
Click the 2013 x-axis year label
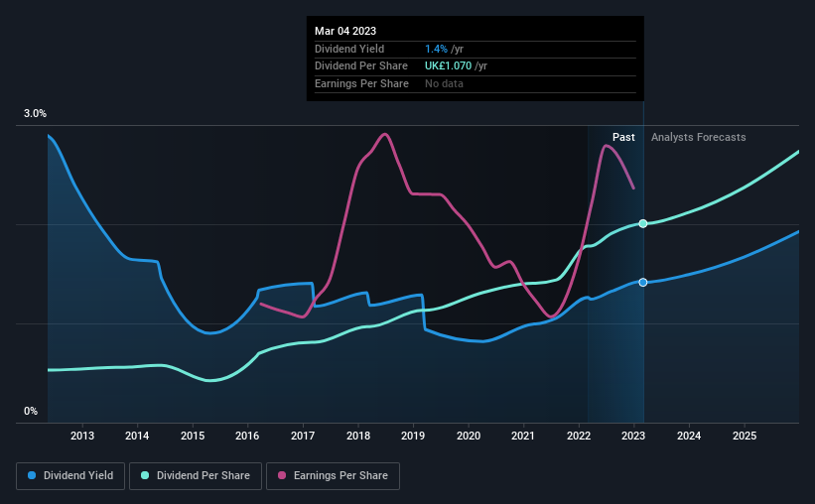point(82,436)
